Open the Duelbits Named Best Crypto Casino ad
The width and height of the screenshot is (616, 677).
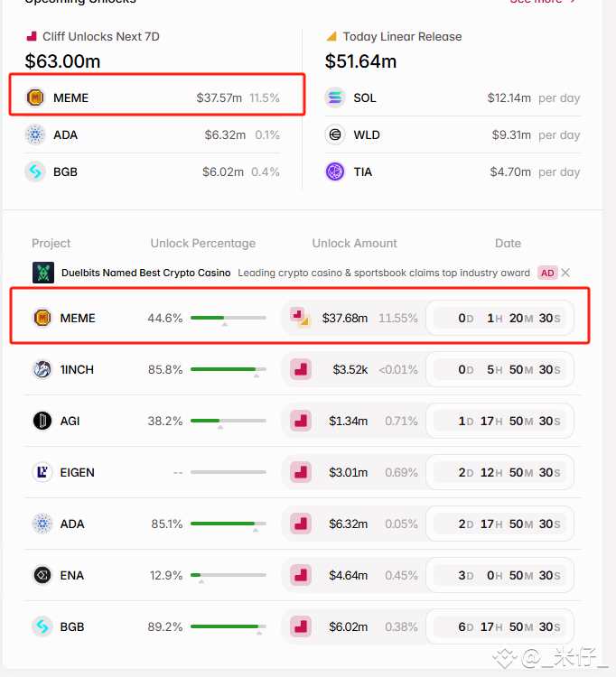146,273
